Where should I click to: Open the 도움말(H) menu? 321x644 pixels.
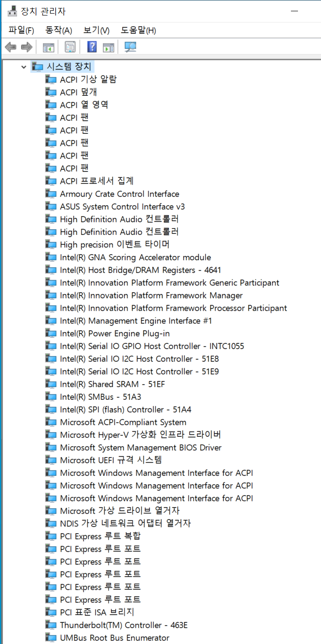(x=139, y=31)
